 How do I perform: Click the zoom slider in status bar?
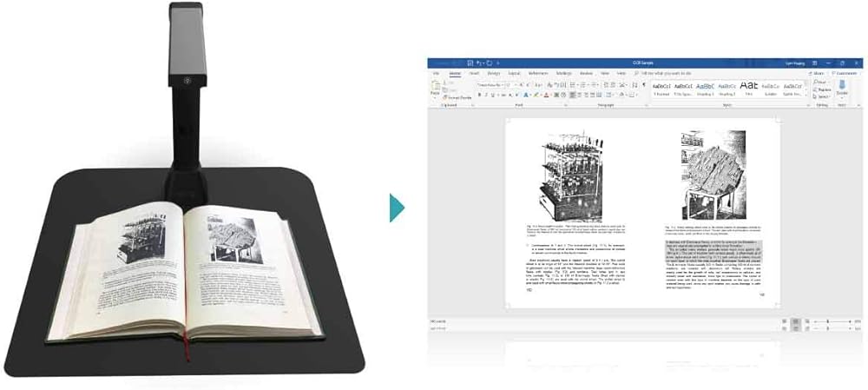pyautogui.click(x=826, y=322)
